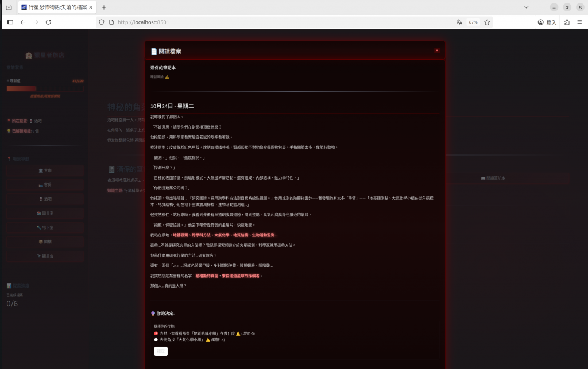The height and width of the screenshot is (369, 588).
Task: Go to 觀星台 in the sidebar
Action: click(45, 256)
